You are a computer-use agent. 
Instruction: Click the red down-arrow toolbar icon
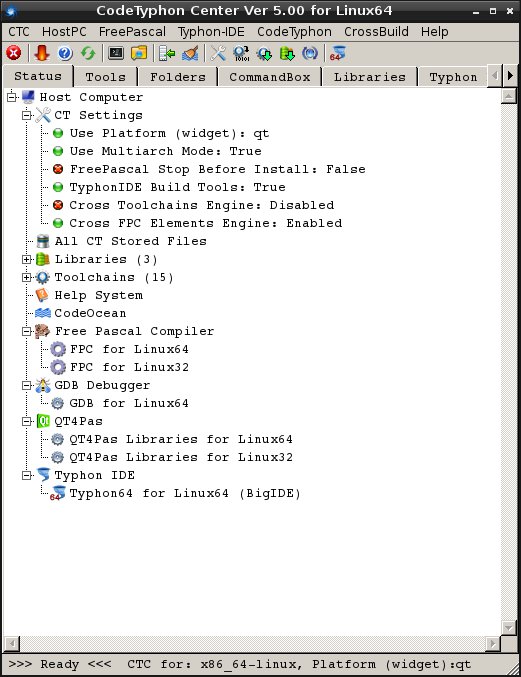42,54
